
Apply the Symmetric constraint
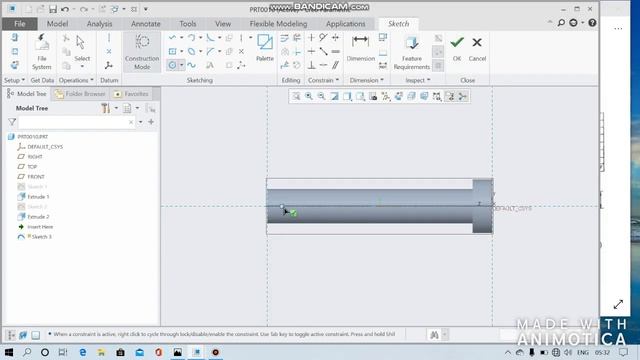click(336, 38)
